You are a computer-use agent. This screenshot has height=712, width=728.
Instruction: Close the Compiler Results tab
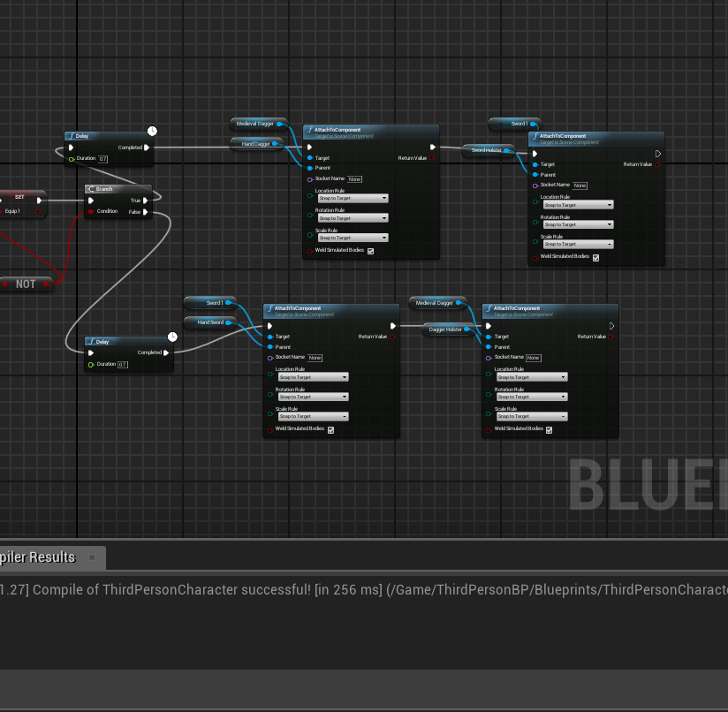[x=92, y=557]
